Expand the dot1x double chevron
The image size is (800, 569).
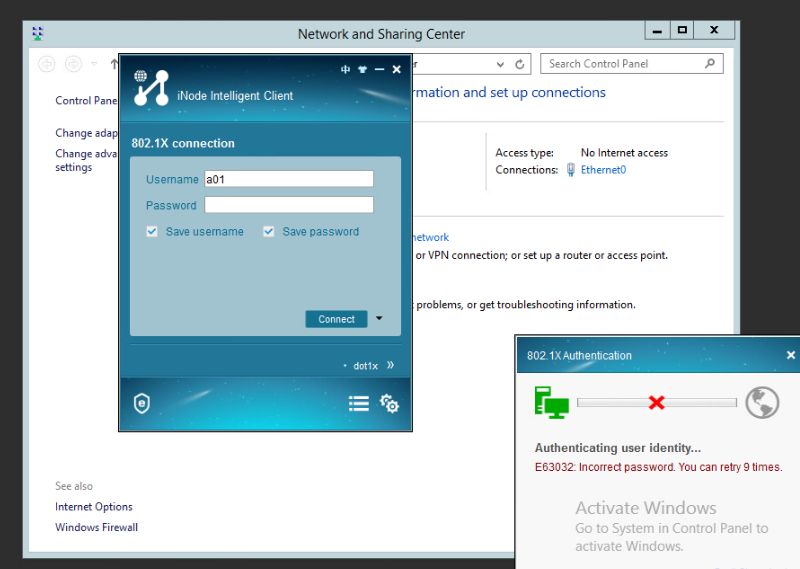click(390, 365)
